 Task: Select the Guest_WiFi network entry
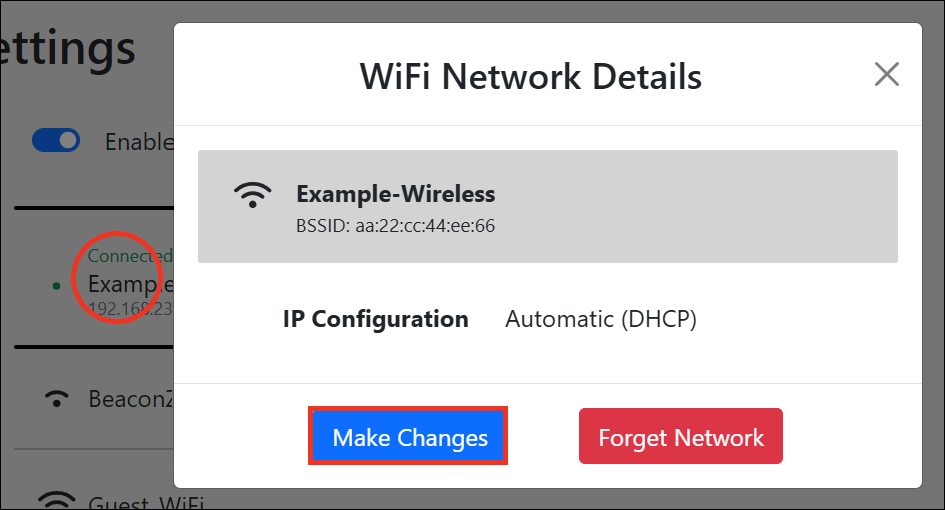tap(130, 501)
